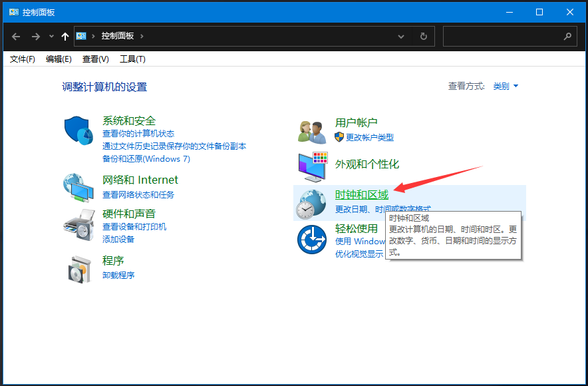Open the 查看方式 category dropdown
The image size is (588, 386).
[x=506, y=86]
